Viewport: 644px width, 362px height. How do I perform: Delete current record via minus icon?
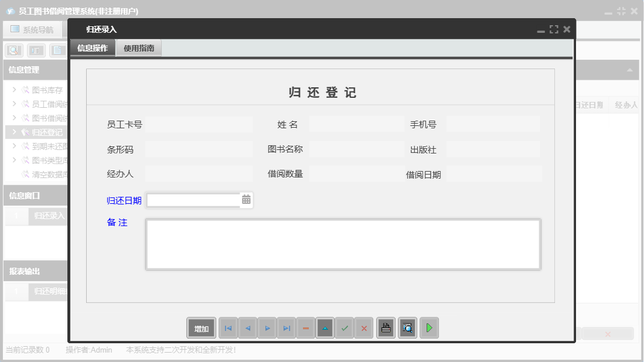tap(305, 327)
